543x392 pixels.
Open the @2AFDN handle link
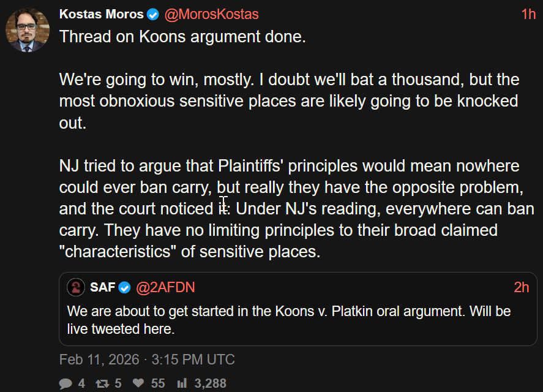165,287
